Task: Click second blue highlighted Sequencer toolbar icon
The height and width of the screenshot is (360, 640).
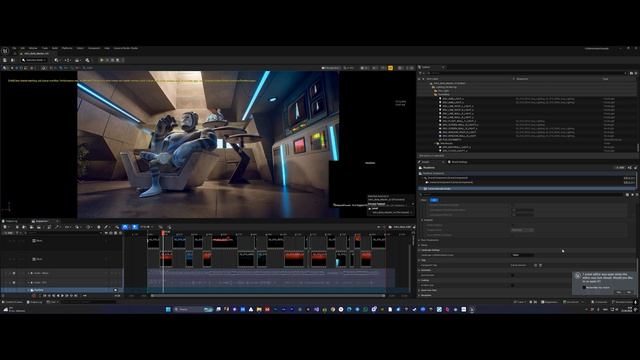Action: tap(135, 227)
